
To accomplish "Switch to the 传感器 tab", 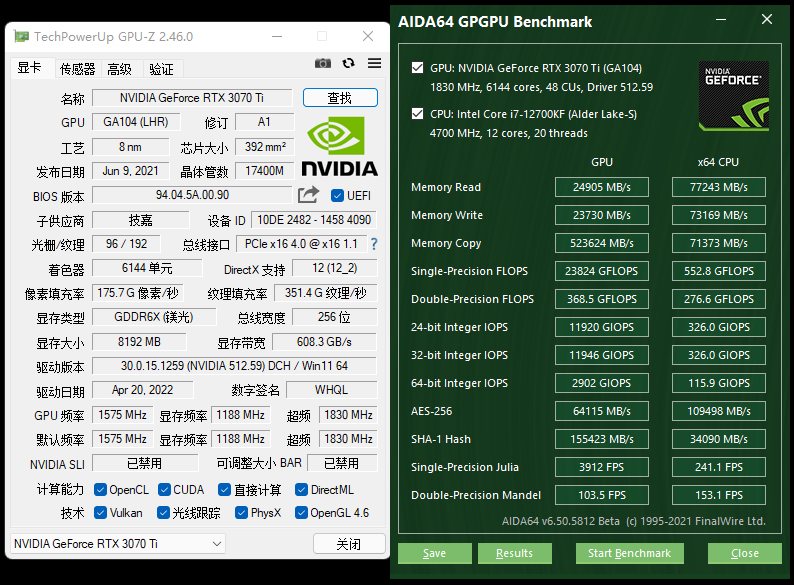I will (x=77, y=69).
